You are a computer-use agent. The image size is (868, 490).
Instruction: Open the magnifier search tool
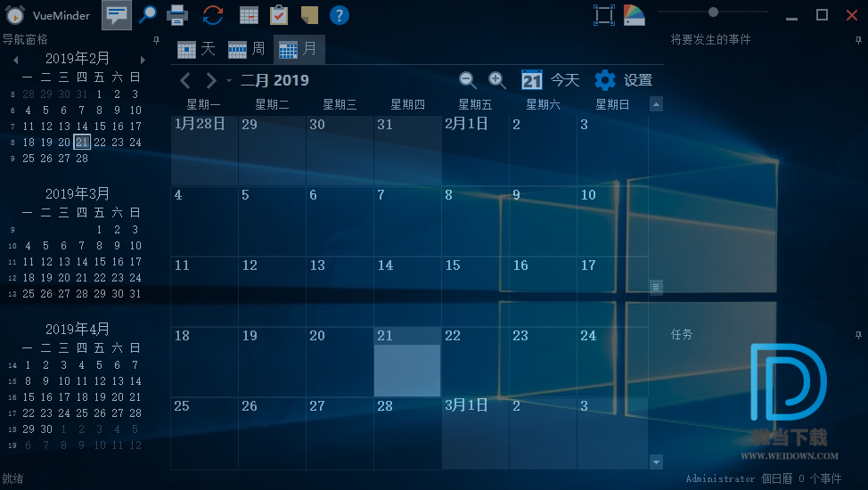coord(147,14)
